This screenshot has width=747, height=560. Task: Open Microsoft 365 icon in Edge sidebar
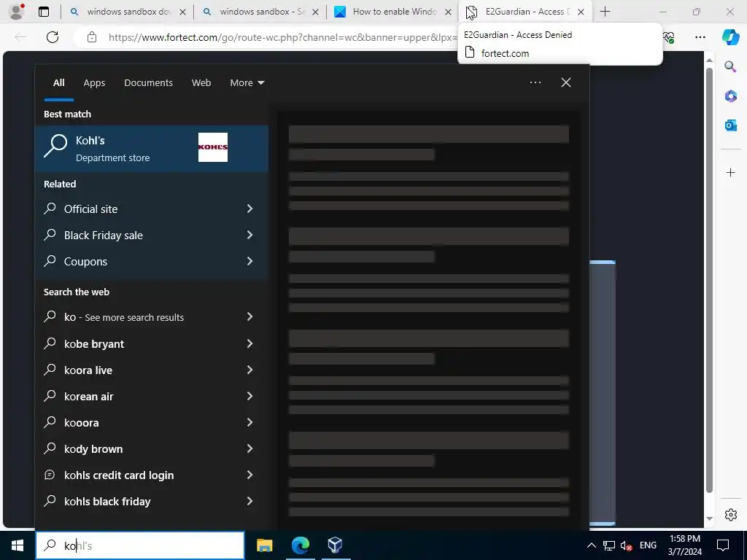pos(730,96)
